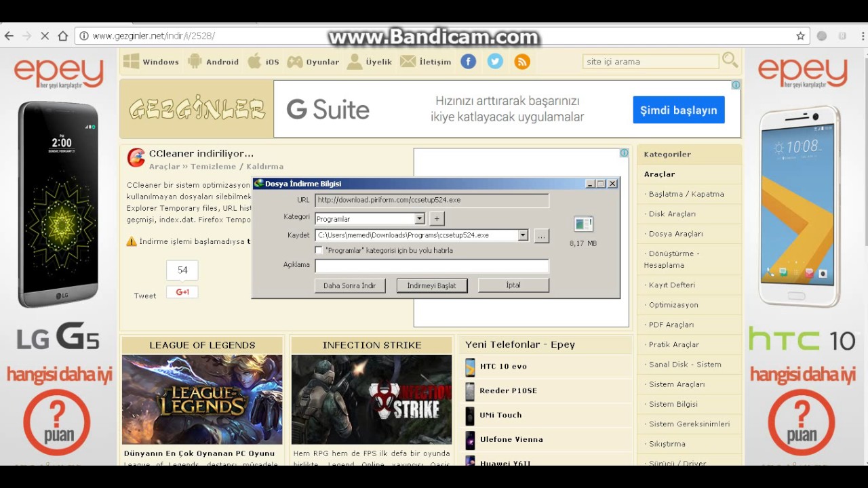The width and height of the screenshot is (868, 488).
Task: Open the Üyelik page
Action: (x=370, y=62)
